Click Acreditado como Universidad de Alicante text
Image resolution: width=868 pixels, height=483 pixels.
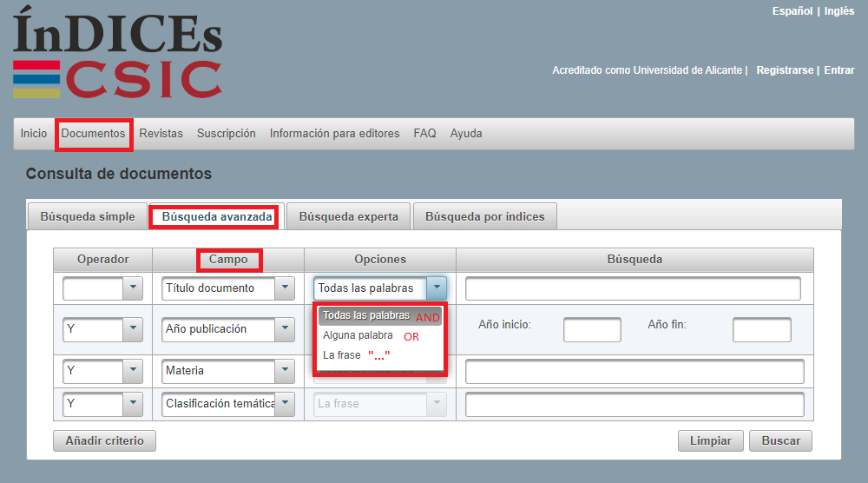[x=648, y=70]
